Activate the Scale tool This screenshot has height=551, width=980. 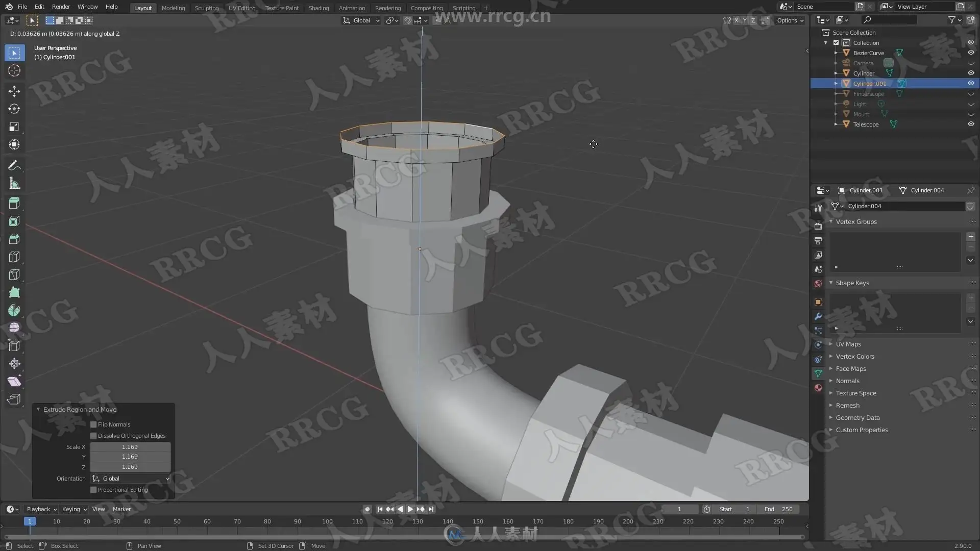(x=14, y=127)
